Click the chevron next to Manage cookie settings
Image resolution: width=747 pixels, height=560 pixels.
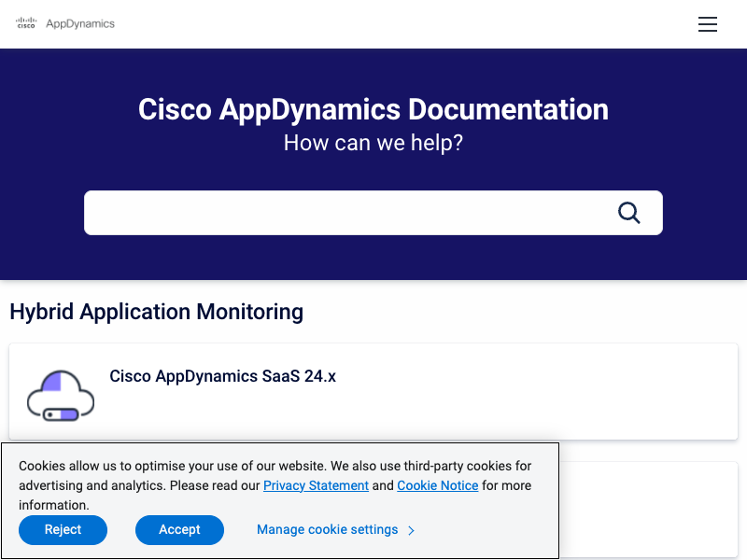pyautogui.click(x=412, y=530)
